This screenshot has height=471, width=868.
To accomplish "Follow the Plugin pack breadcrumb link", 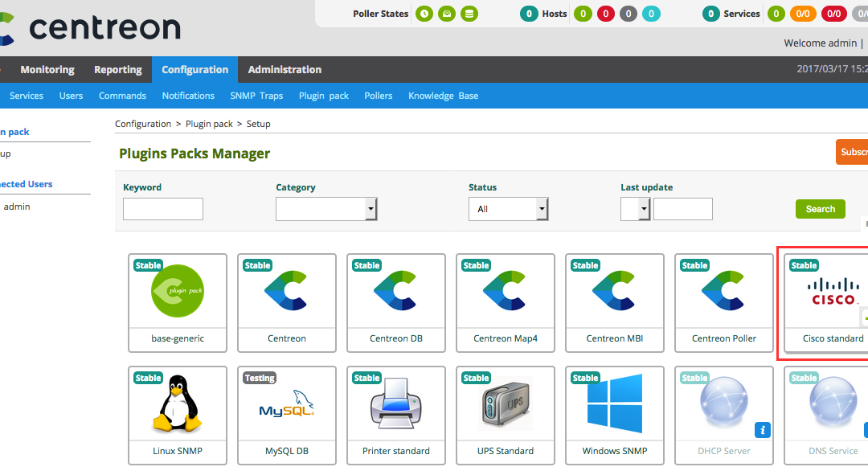I will click(209, 124).
